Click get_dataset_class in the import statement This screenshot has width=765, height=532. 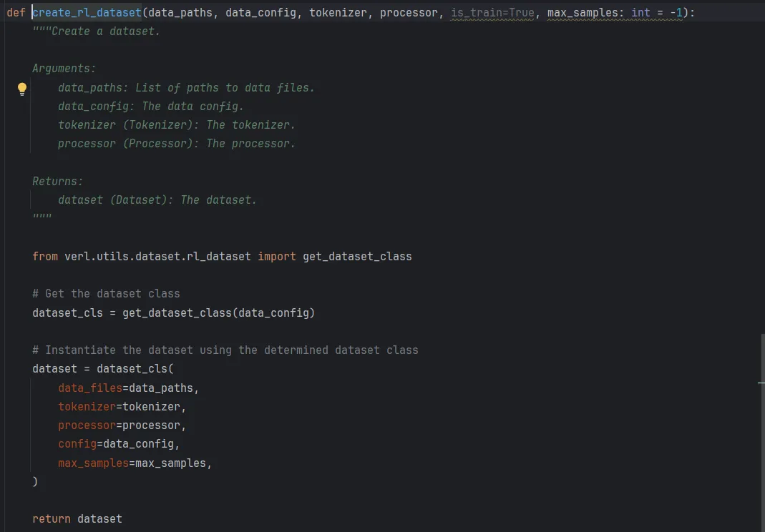357,257
